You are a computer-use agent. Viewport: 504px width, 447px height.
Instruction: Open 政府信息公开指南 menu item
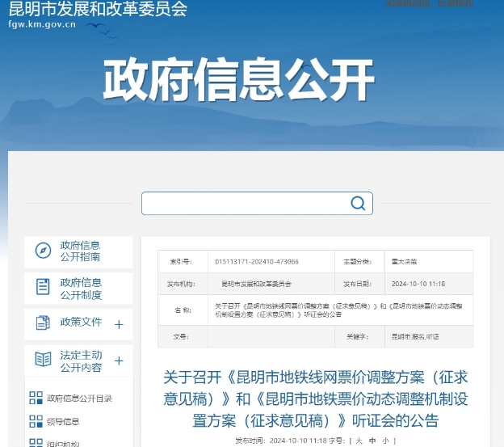coord(79,252)
